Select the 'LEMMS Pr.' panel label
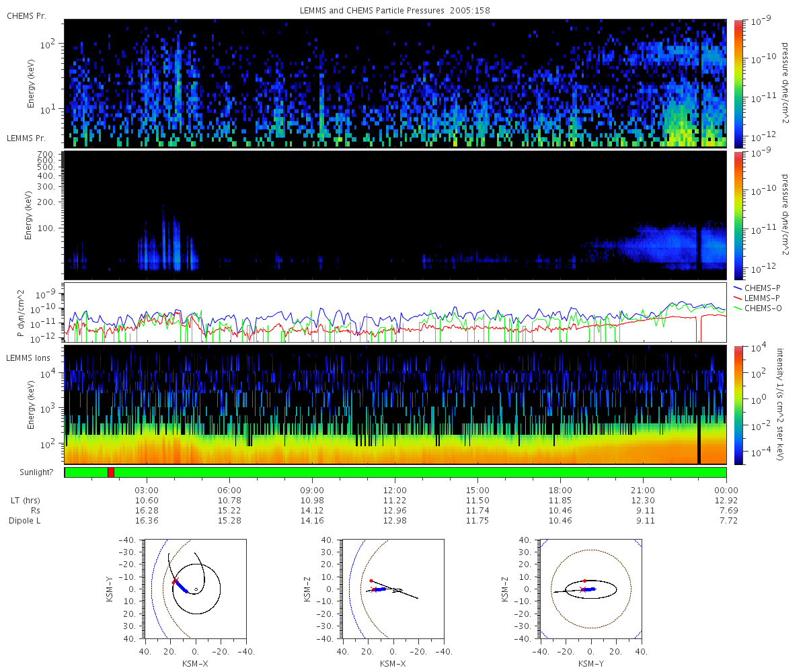Image resolution: width=807 pixels, height=672 pixels. (26, 138)
